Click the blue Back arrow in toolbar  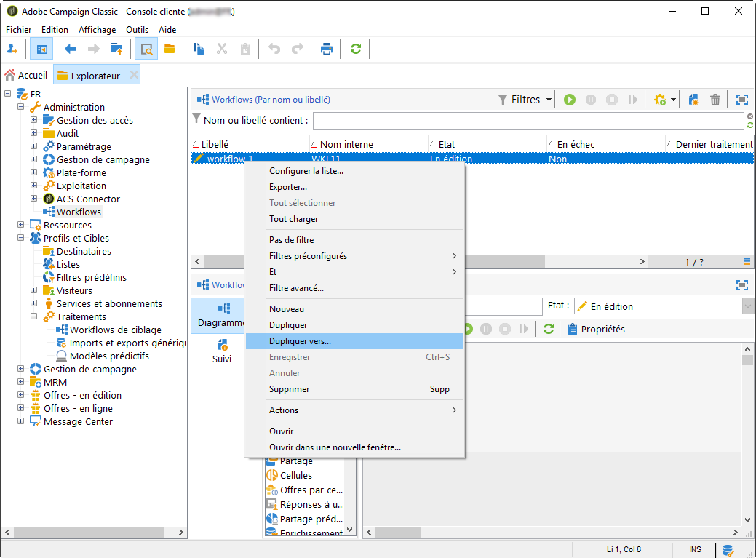tap(71, 49)
